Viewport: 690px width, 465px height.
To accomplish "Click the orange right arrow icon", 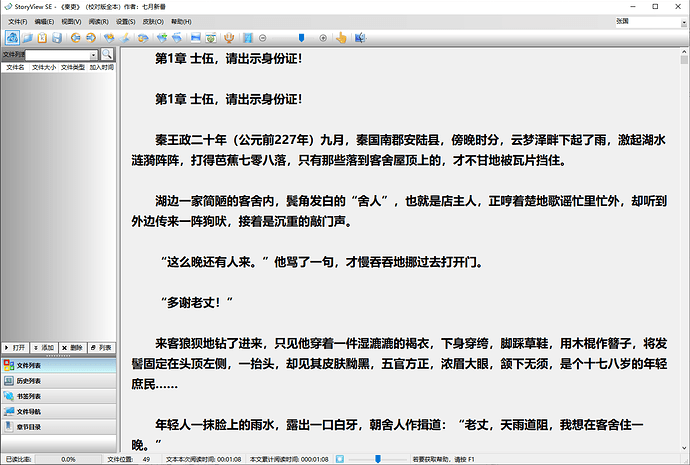I will coord(91,38).
